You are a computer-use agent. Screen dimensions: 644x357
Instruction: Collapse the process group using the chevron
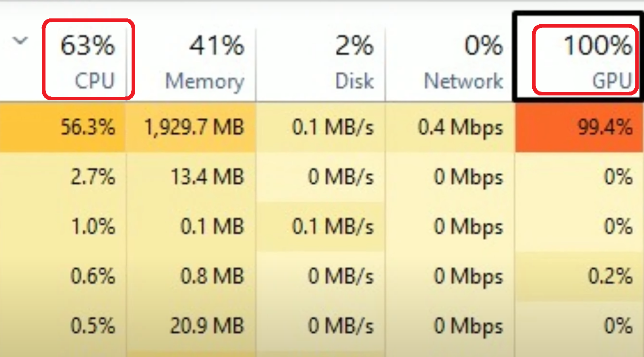[x=20, y=41]
